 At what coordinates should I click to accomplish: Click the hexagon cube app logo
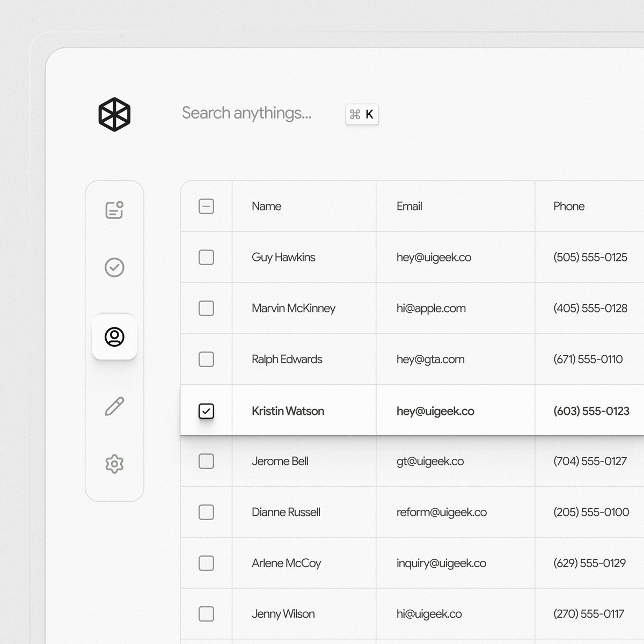(114, 114)
